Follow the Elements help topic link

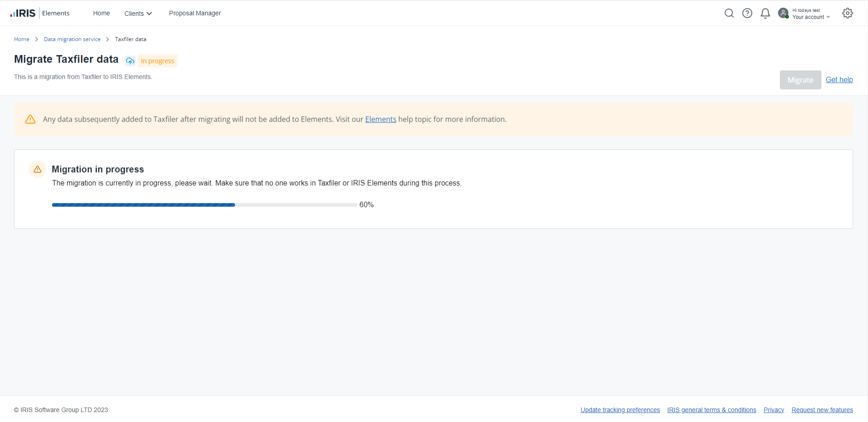tap(381, 119)
